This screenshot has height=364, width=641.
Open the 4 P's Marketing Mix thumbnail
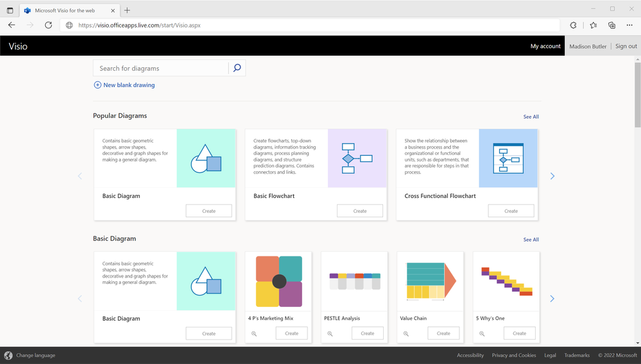(x=279, y=281)
